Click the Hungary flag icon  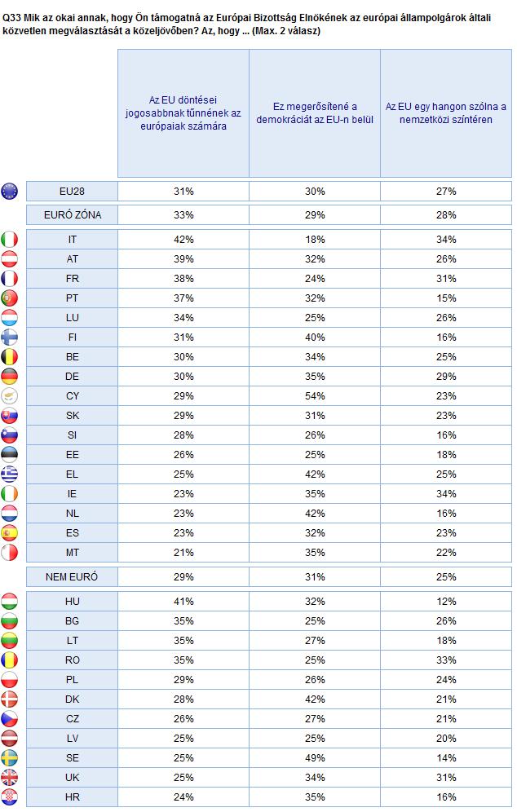(x=9, y=602)
